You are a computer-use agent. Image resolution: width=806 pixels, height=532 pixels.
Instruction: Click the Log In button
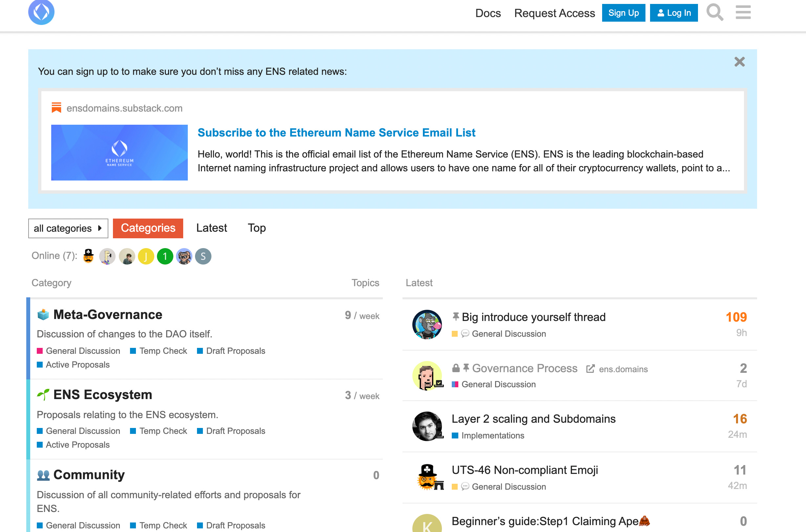tap(674, 13)
